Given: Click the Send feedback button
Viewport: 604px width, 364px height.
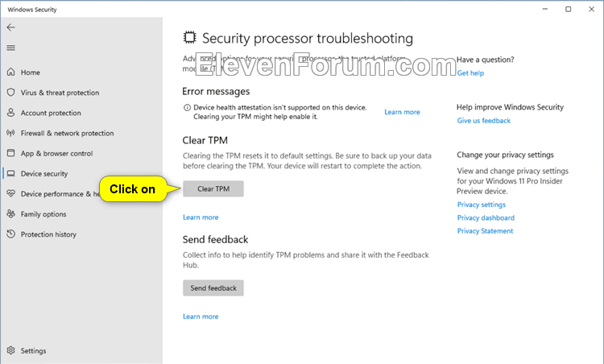Looking at the screenshot, I should [213, 287].
